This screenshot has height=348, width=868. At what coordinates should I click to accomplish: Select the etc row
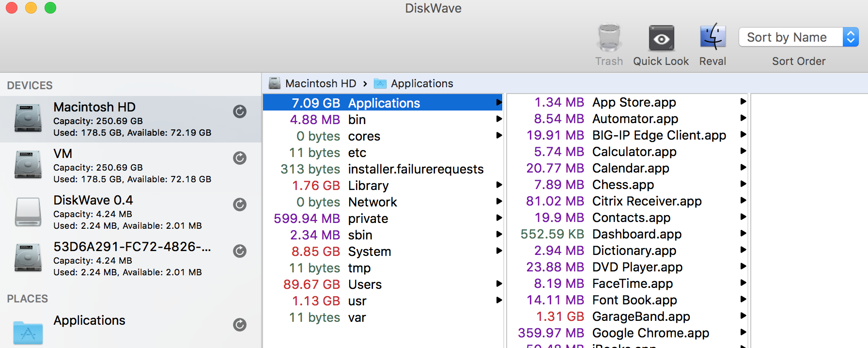[x=383, y=153]
